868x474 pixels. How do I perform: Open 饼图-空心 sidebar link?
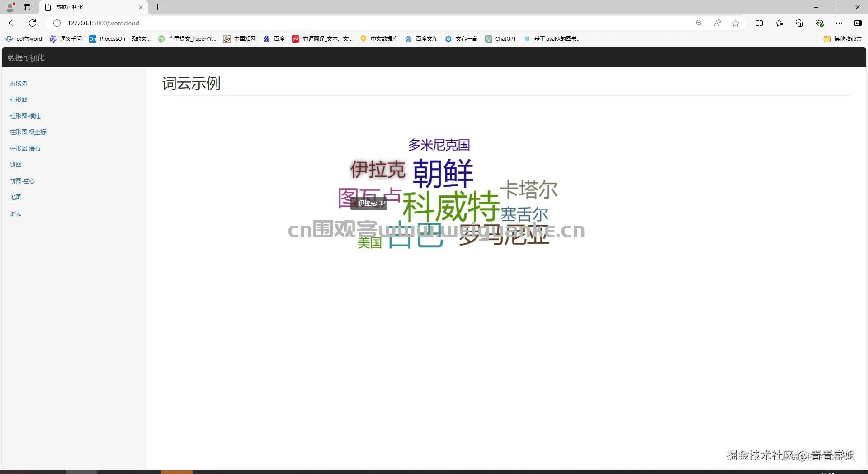tap(22, 181)
